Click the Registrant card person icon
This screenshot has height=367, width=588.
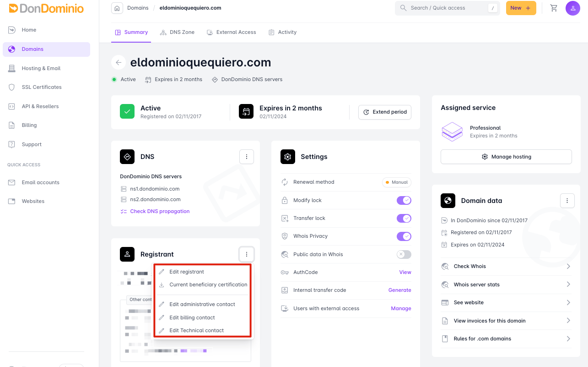(x=127, y=254)
